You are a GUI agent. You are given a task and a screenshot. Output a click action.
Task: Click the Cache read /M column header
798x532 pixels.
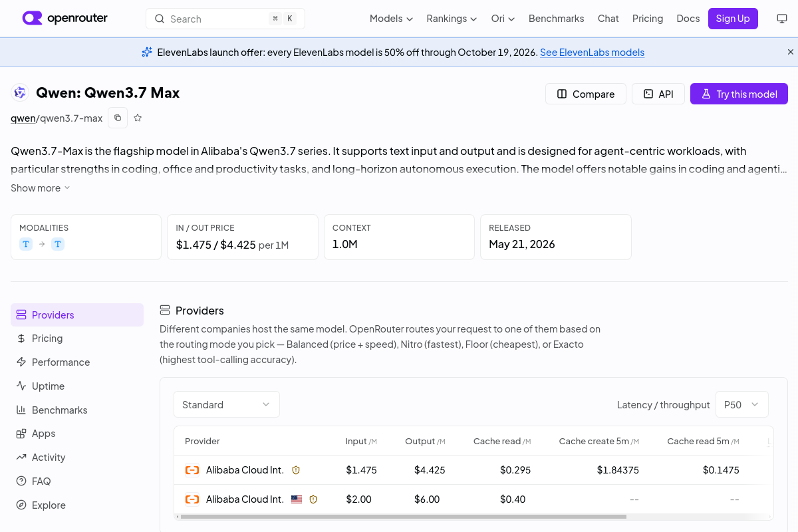(502, 441)
